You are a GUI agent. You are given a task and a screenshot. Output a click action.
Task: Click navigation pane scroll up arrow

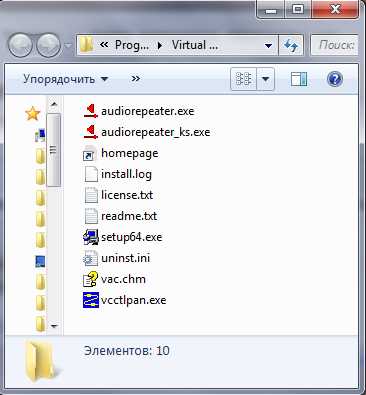point(54,104)
